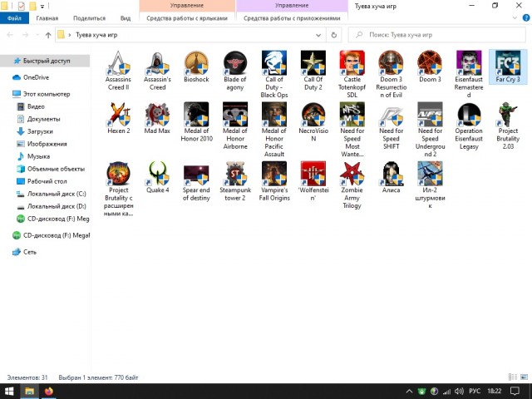The height and width of the screenshot is (399, 532).
Task: Switch to details view in status bar
Action: pyautogui.click(x=513, y=377)
